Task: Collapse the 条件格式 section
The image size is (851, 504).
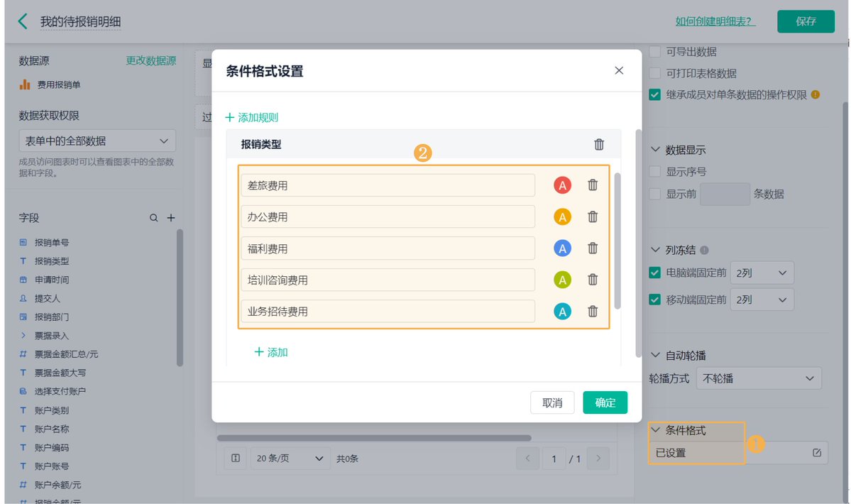Action: coord(655,429)
